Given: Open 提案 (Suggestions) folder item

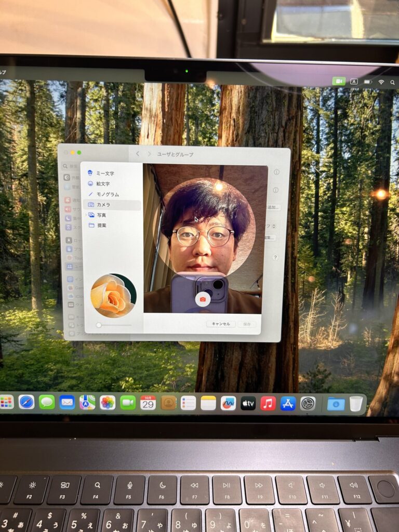Looking at the screenshot, I should pos(101,225).
